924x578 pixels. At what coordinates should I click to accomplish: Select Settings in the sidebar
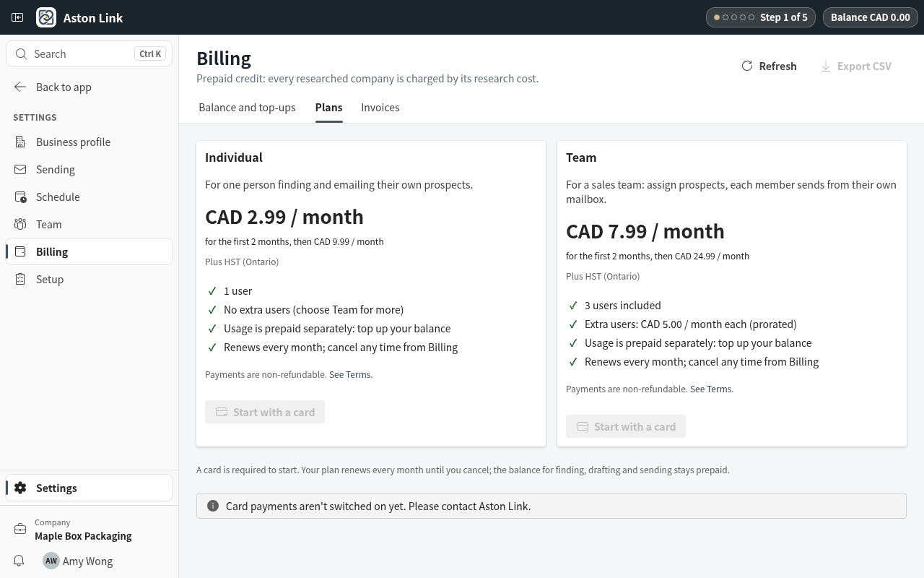click(90, 488)
